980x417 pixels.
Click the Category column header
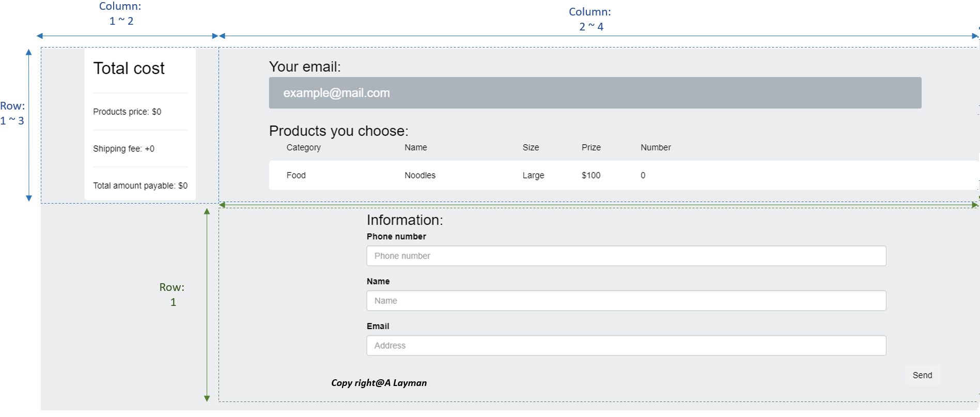tap(303, 147)
